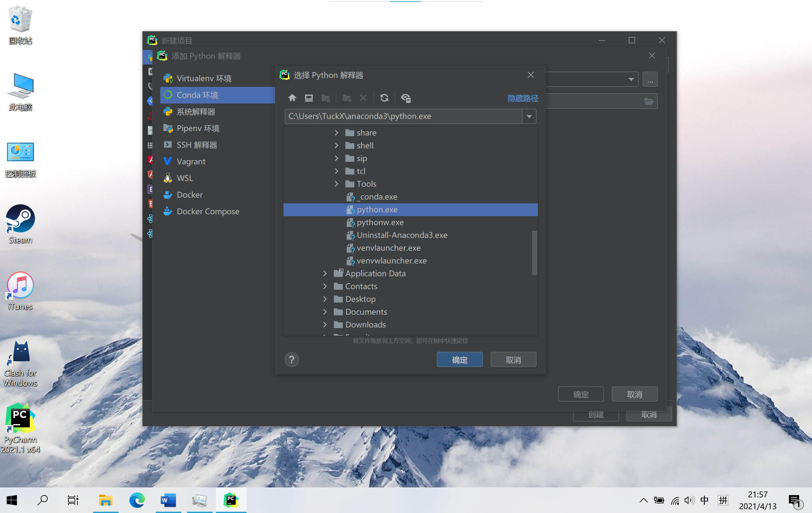The height and width of the screenshot is (513, 812).
Task: Click 确定 to confirm interpreter selection
Action: 460,359
